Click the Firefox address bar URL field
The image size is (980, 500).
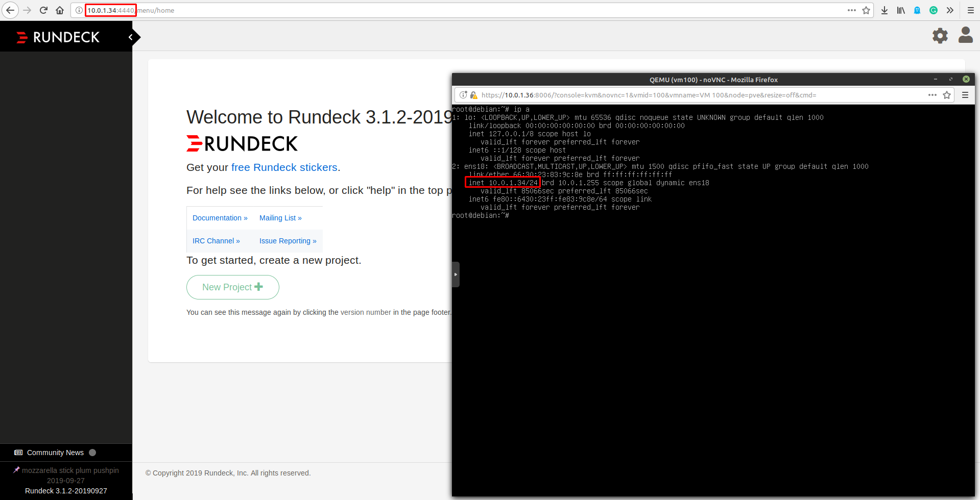point(204,10)
